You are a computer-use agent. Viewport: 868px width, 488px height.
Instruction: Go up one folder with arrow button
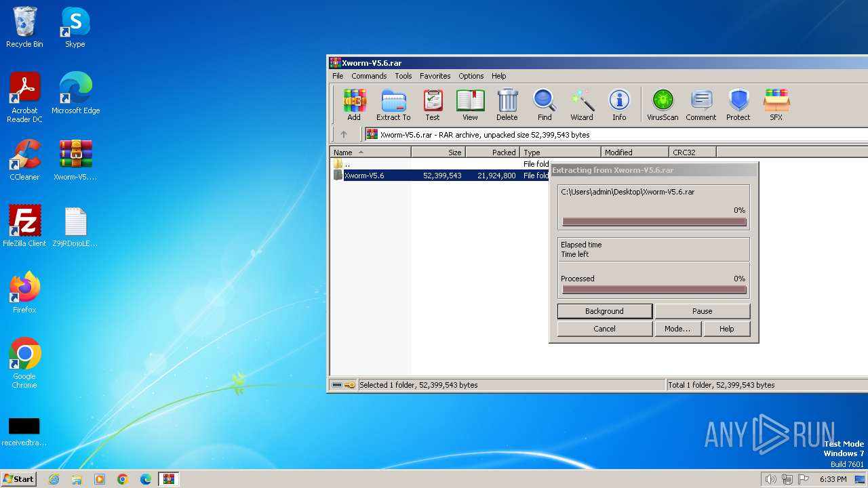tap(344, 134)
